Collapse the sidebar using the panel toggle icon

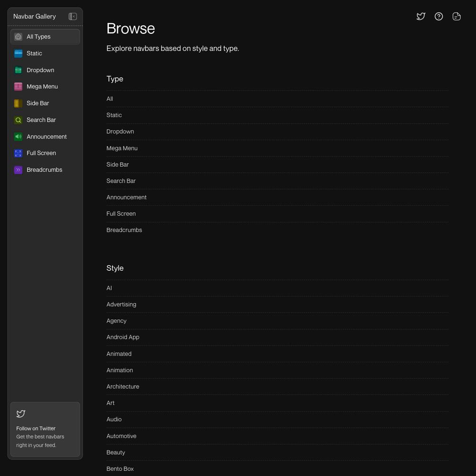[72, 16]
